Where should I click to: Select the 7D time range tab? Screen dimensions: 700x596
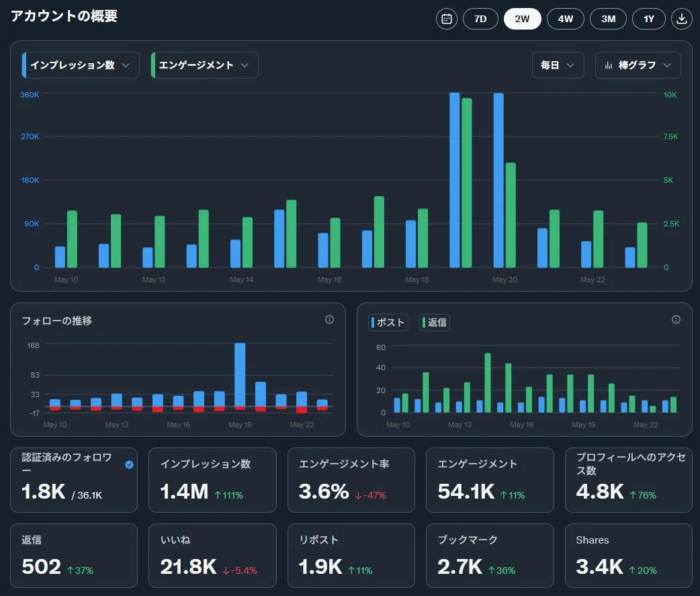pos(480,19)
